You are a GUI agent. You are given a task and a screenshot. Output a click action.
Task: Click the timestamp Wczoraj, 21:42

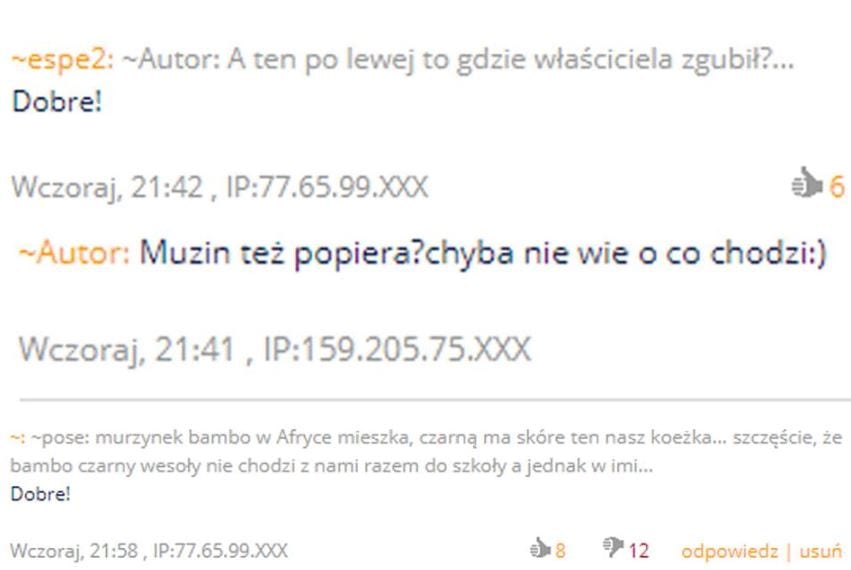click(107, 187)
